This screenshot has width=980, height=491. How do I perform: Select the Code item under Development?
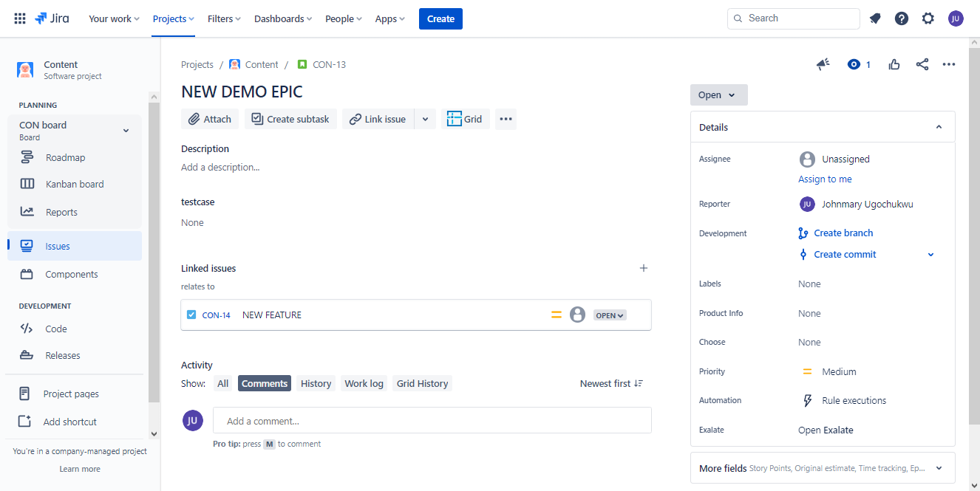click(55, 328)
